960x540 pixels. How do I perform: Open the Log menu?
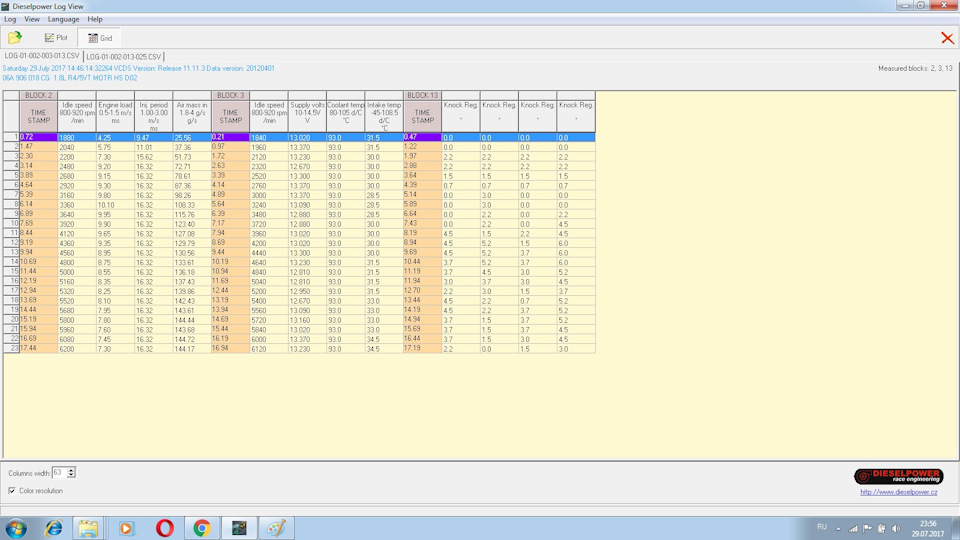pos(10,19)
